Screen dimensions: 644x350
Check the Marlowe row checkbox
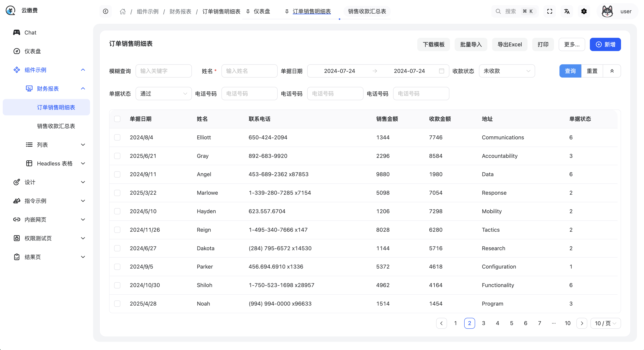point(117,193)
